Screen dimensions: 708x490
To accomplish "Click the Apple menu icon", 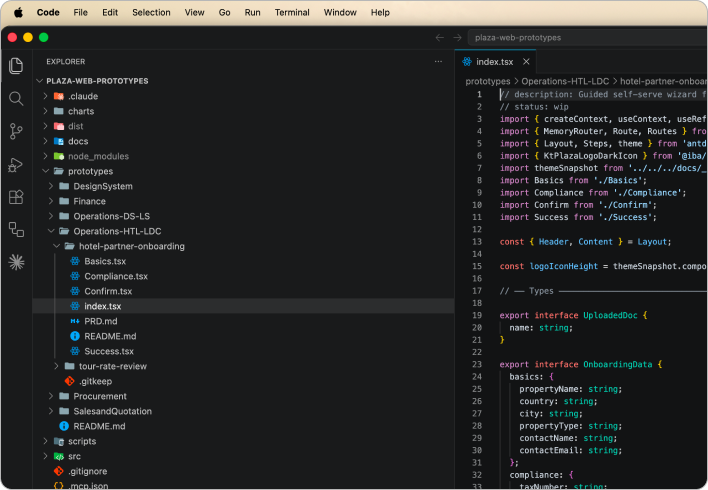I will [19, 12].
